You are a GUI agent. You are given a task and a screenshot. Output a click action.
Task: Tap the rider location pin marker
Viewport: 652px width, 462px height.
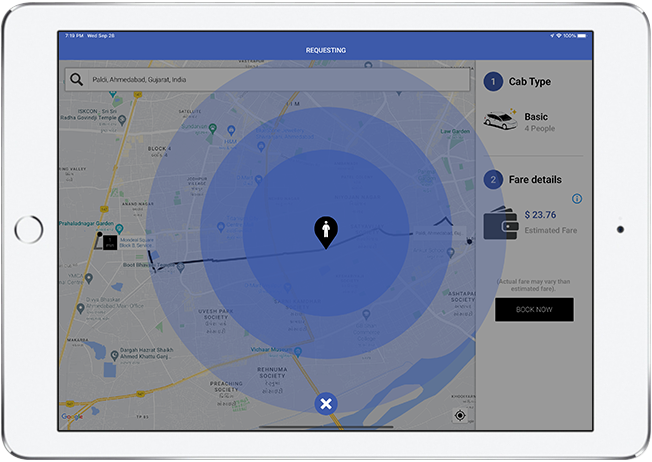326,232
